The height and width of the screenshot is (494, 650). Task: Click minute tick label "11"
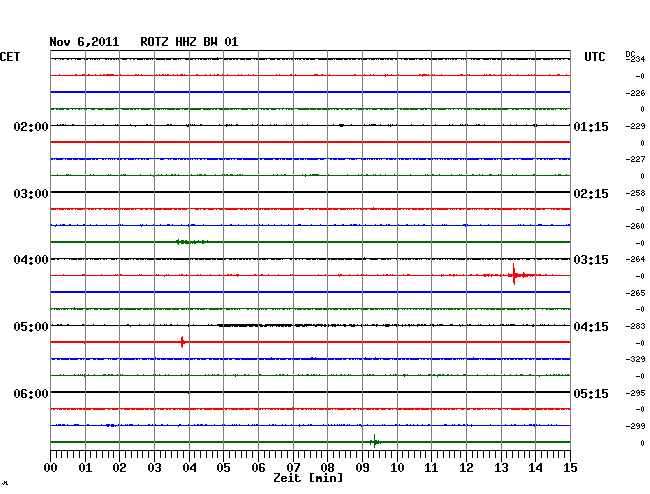point(431,467)
